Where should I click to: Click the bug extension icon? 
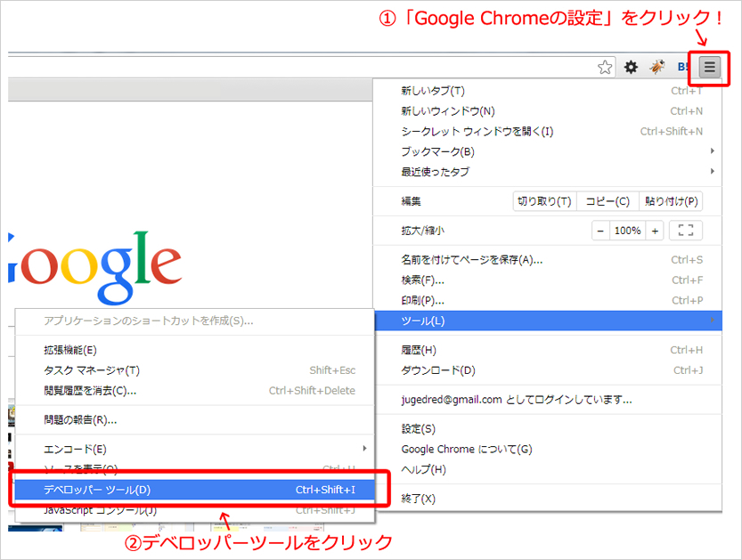pyautogui.click(x=656, y=67)
